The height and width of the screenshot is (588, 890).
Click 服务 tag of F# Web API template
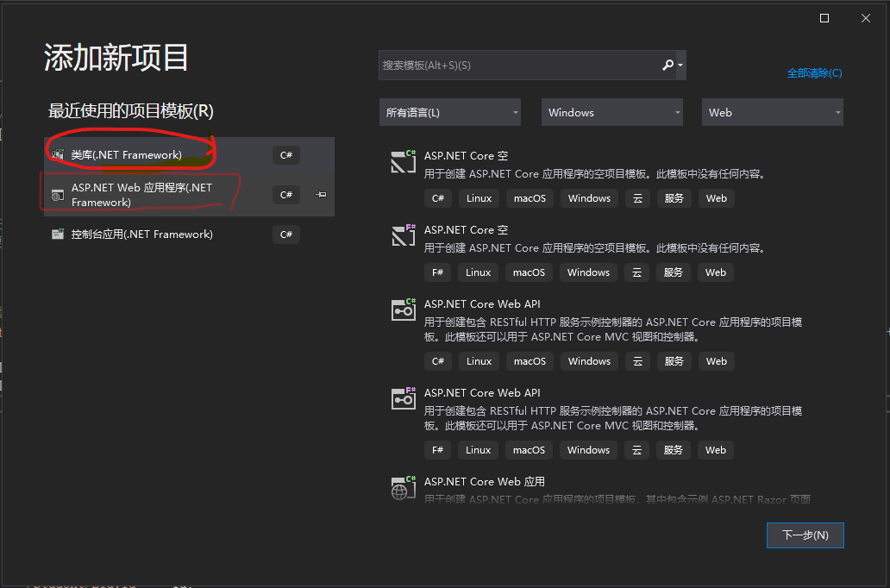[x=674, y=450]
